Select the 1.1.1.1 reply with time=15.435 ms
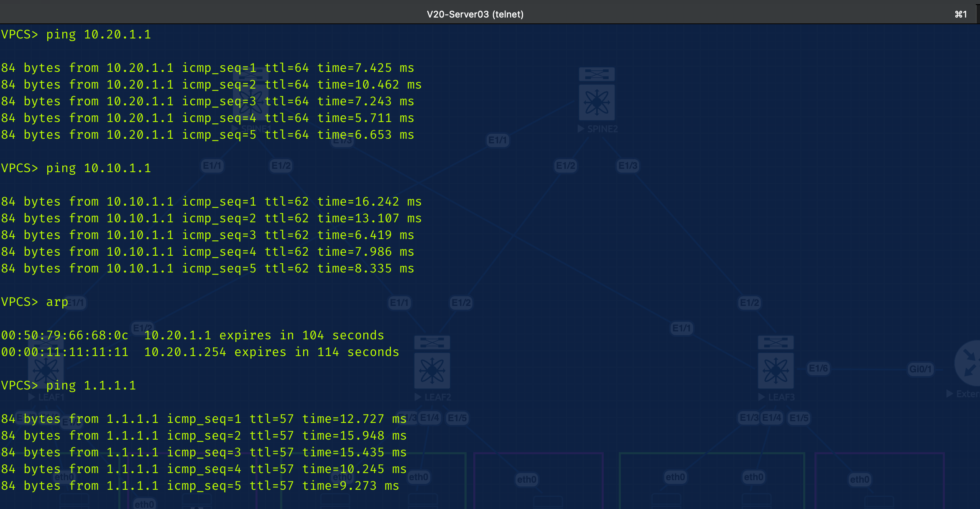The height and width of the screenshot is (509, 980). coord(204,452)
